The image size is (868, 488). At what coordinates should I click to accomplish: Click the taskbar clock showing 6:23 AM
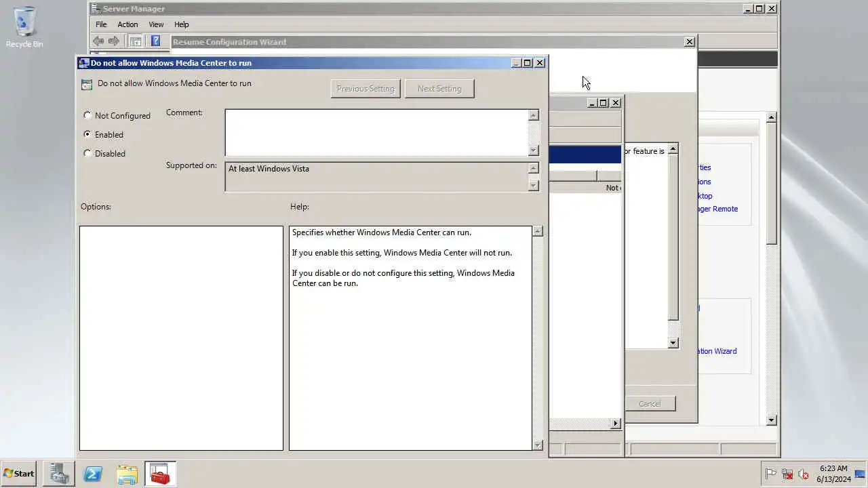point(833,474)
